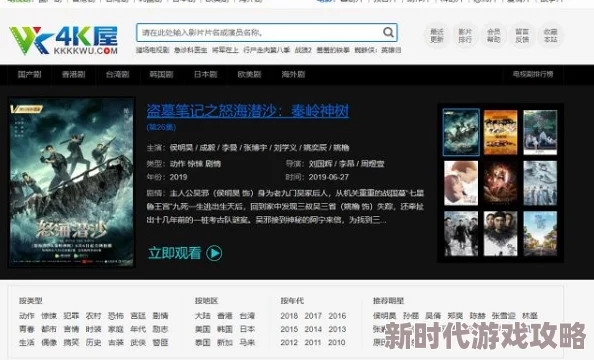Filter by year 2015
594x360 pixels.
click(x=289, y=329)
